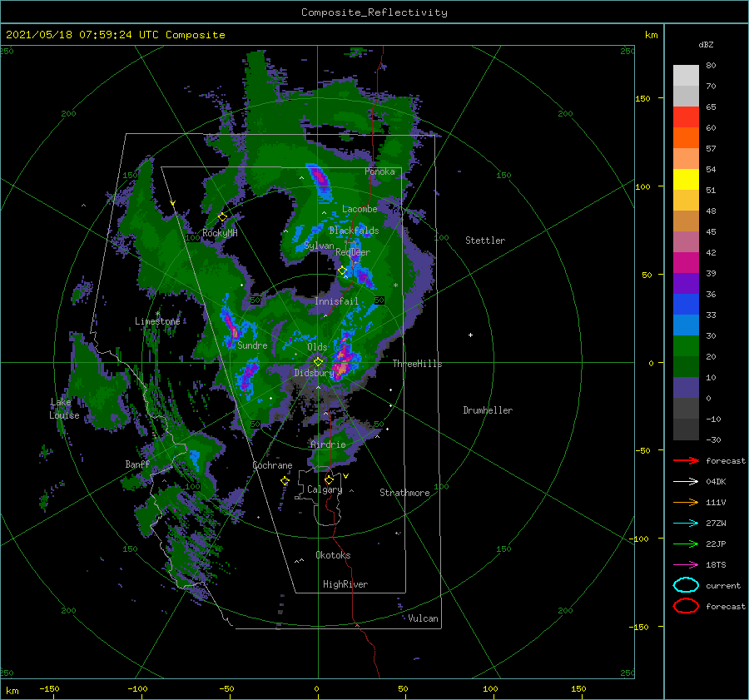This screenshot has width=749, height=700.
Task: Click the Limestone label
Action: 157,321
